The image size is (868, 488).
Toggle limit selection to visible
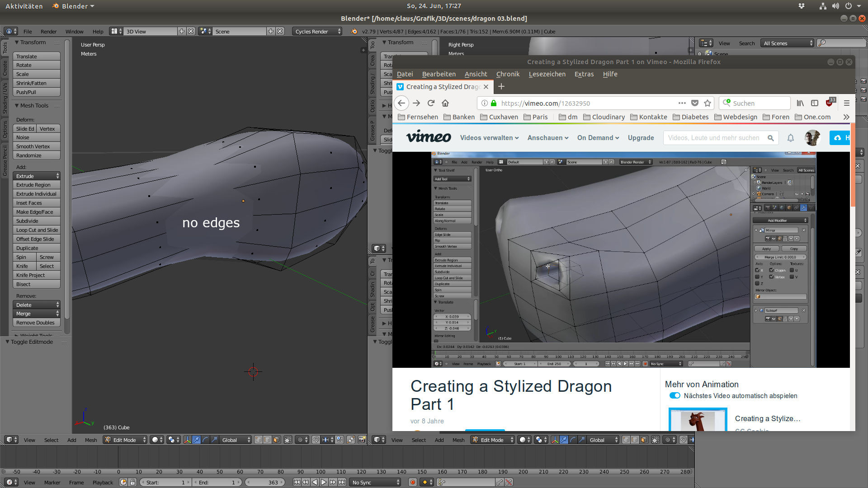pyautogui.click(x=288, y=440)
